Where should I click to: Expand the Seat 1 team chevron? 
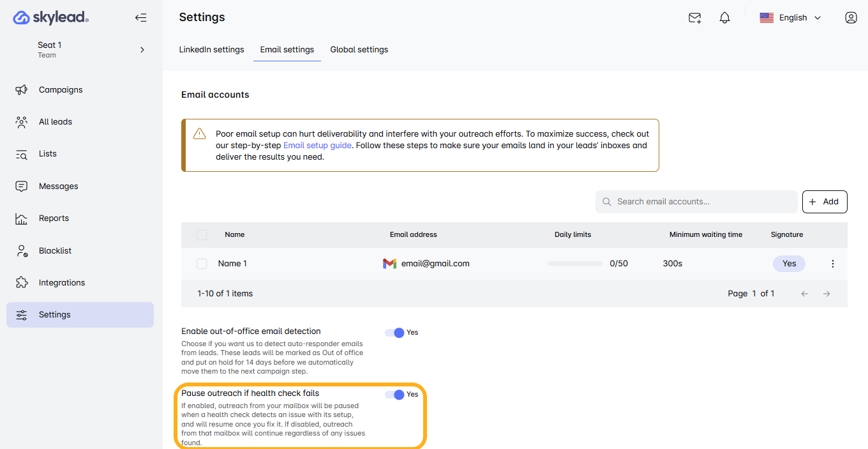tap(142, 50)
